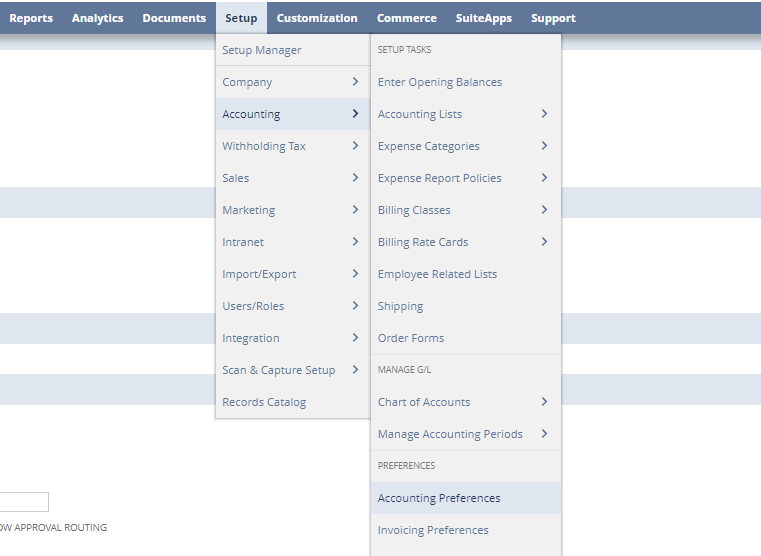Expand Company submenu arrow
This screenshot has height=556, width=761.
pos(355,82)
